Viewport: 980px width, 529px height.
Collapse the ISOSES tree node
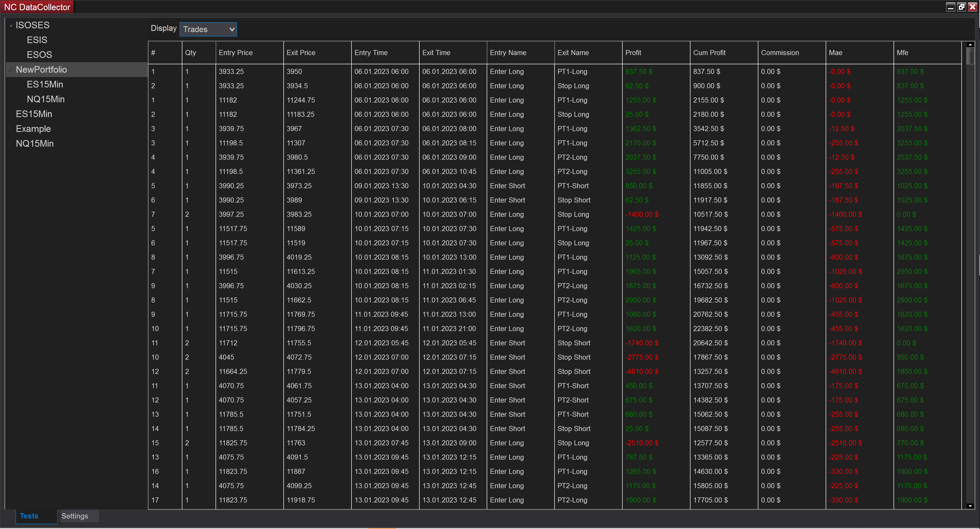coord(11,26)
